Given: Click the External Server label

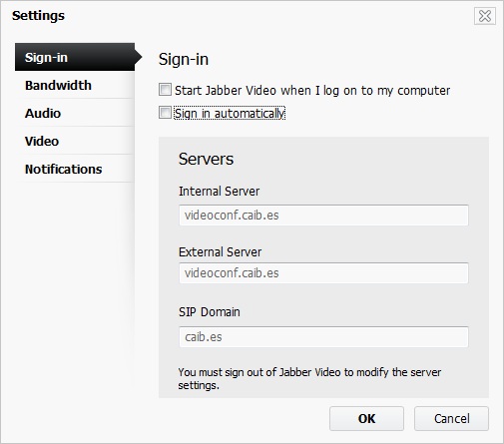Looking at the screenshot, I should [220, 251].
